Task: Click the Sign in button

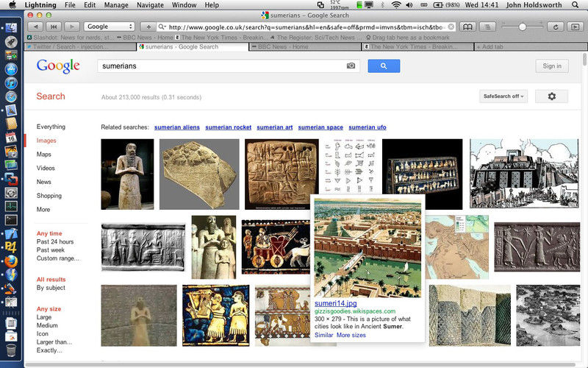Action: (x=551, y=66)
